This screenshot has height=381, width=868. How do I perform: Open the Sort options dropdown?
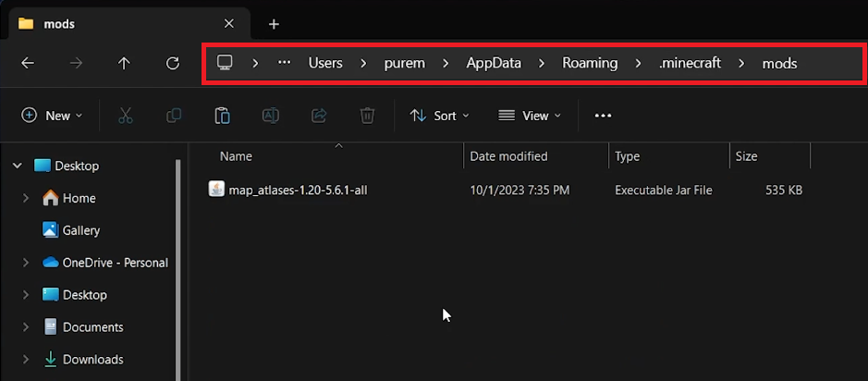440,116
